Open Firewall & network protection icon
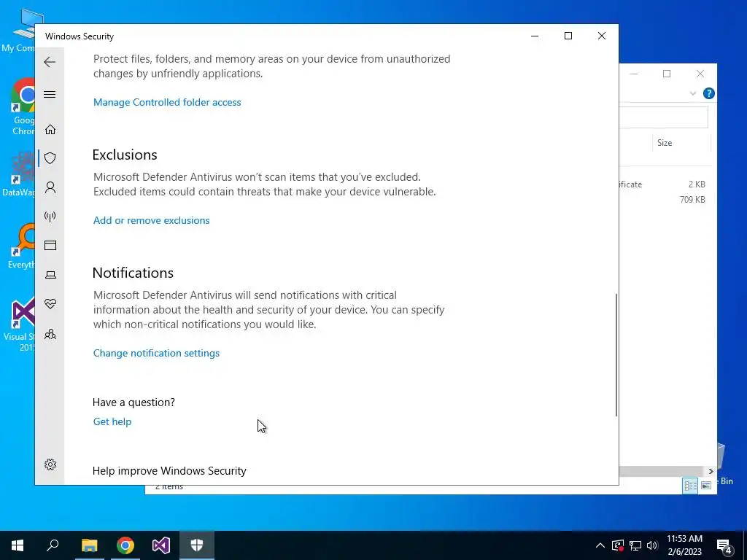The image size is (747, 560). click(50, 217)
